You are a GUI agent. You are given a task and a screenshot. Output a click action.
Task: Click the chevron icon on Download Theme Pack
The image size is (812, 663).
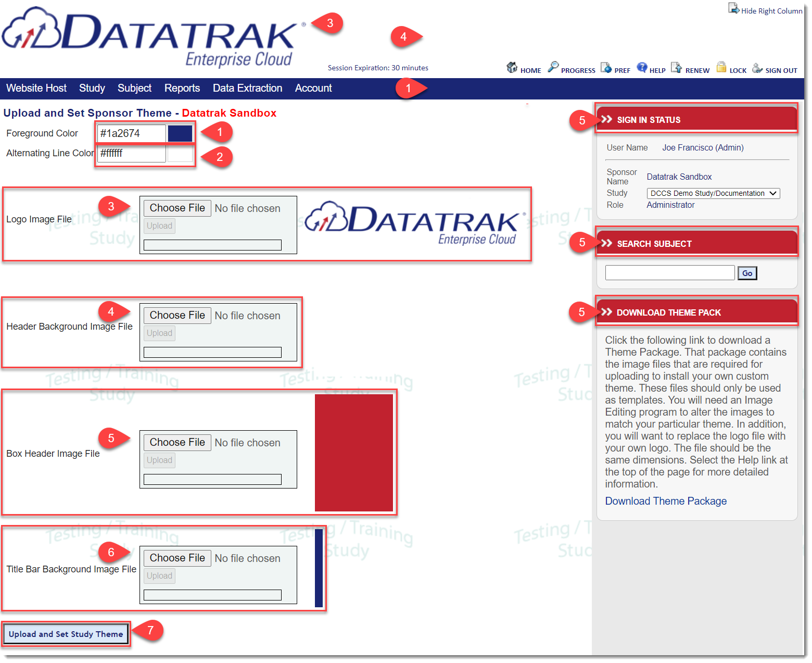pyautogui.click(x=606, y=312)
